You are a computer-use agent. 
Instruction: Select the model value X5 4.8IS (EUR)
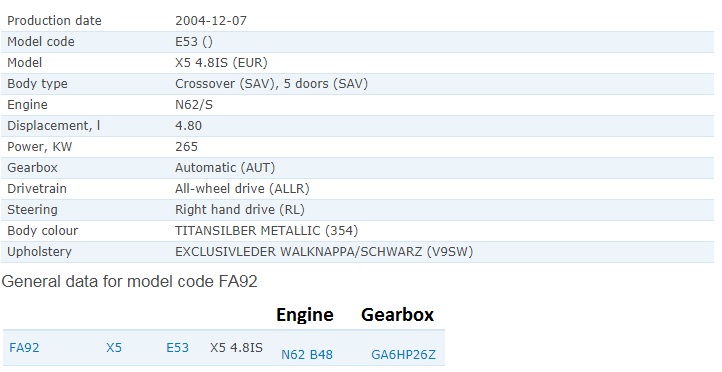point(221,63)
